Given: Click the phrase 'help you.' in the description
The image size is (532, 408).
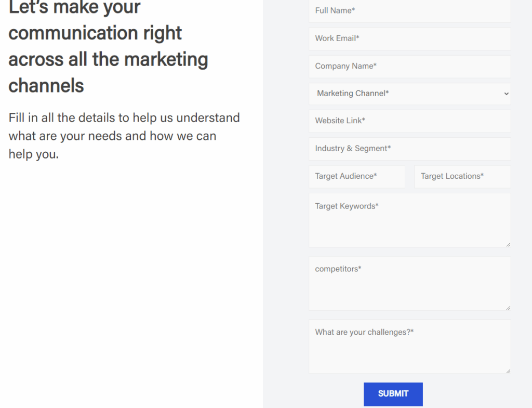Looking at the screenshot, I should (x=33, y=154).
